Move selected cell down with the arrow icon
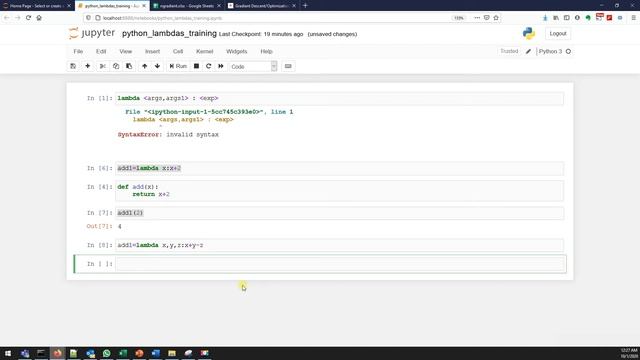The image size is (640, 360). pos(157,66)
